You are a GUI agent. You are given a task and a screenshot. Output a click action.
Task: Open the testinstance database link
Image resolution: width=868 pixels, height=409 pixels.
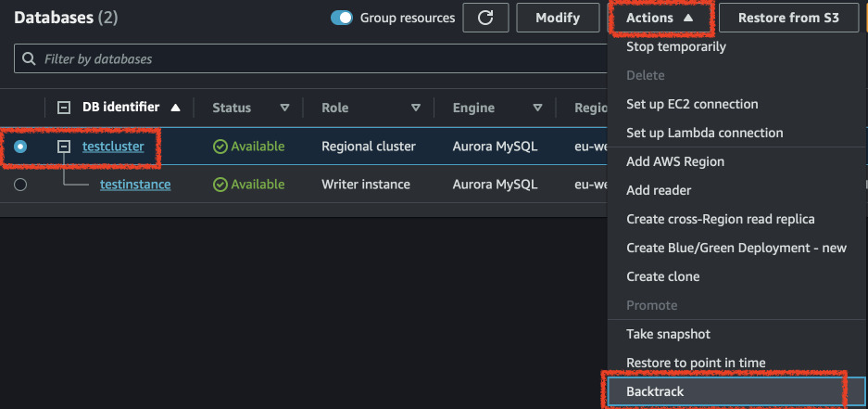click(x=135, y=185)
